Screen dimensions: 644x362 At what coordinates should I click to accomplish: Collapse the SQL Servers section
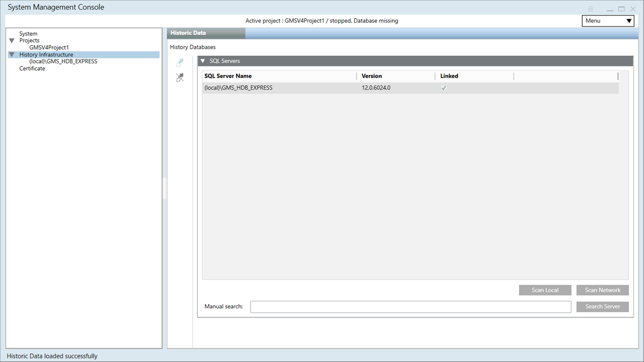pyautogui.click(x=203, y=61)
